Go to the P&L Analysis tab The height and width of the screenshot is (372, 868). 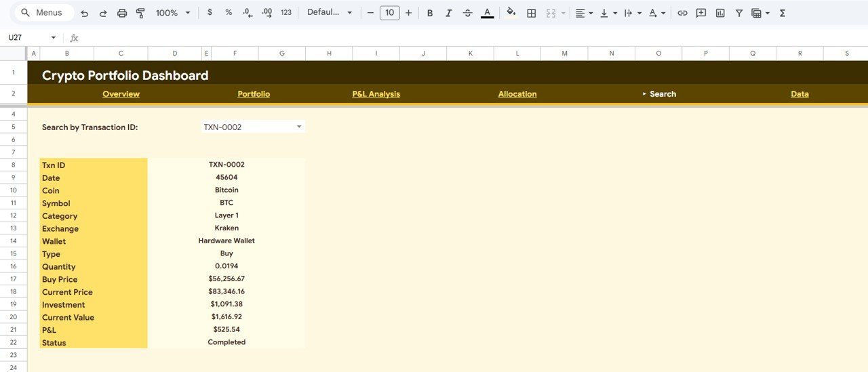(376, 94)
